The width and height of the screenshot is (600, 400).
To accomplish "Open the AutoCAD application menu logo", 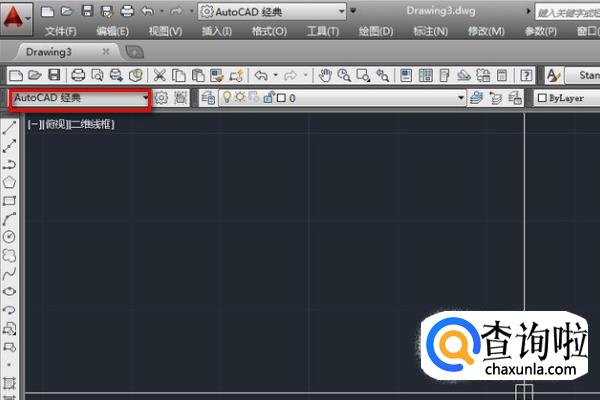I will click(x=14, y=18).
